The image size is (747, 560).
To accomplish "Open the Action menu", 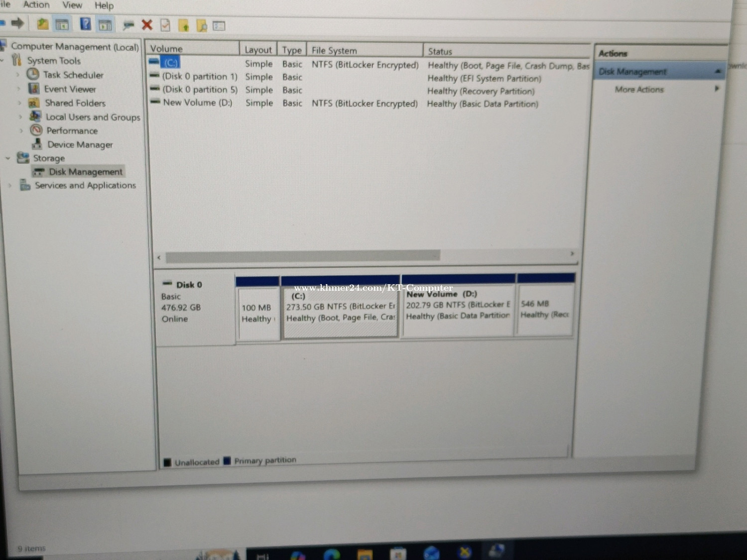I will click(36, 5).
